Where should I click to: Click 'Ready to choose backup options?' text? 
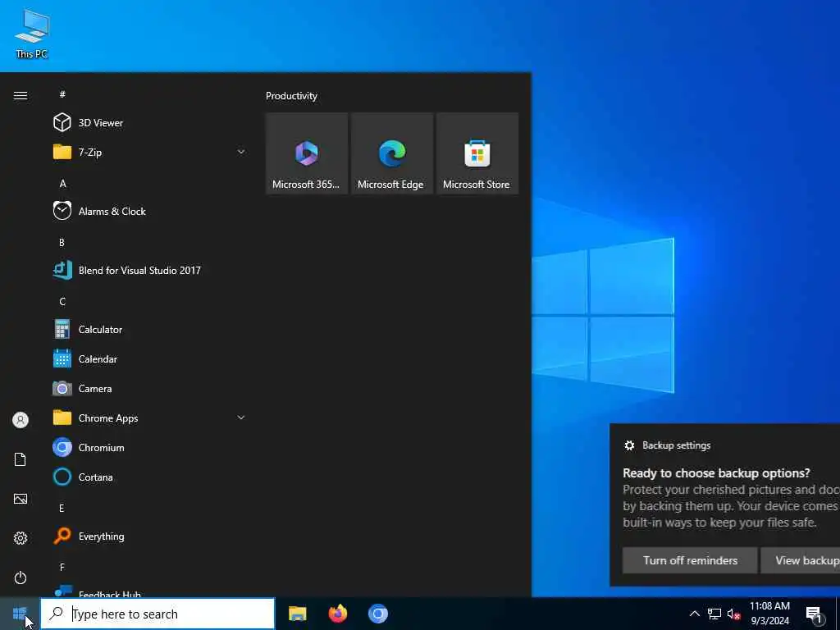click(x=716, y=473)
